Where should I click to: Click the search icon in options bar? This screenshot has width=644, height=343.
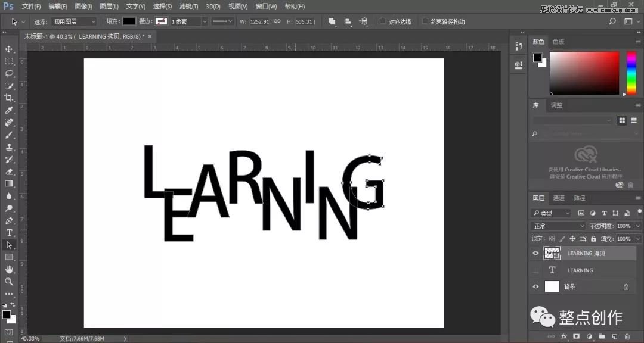tap(612, 21)
